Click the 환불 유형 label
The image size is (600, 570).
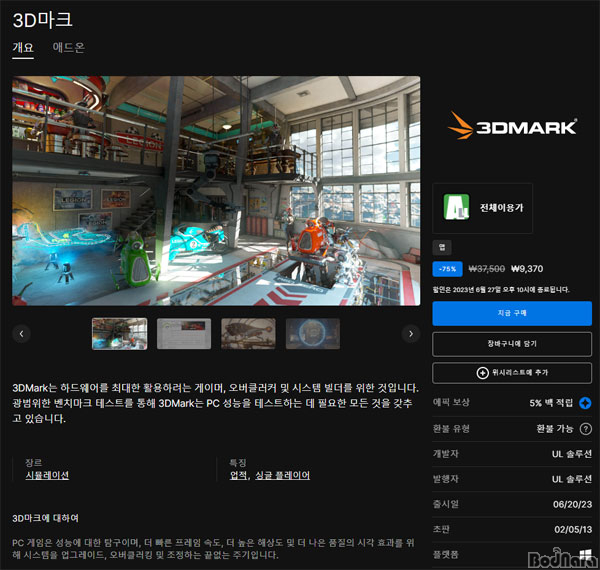[x=451, y=429]
